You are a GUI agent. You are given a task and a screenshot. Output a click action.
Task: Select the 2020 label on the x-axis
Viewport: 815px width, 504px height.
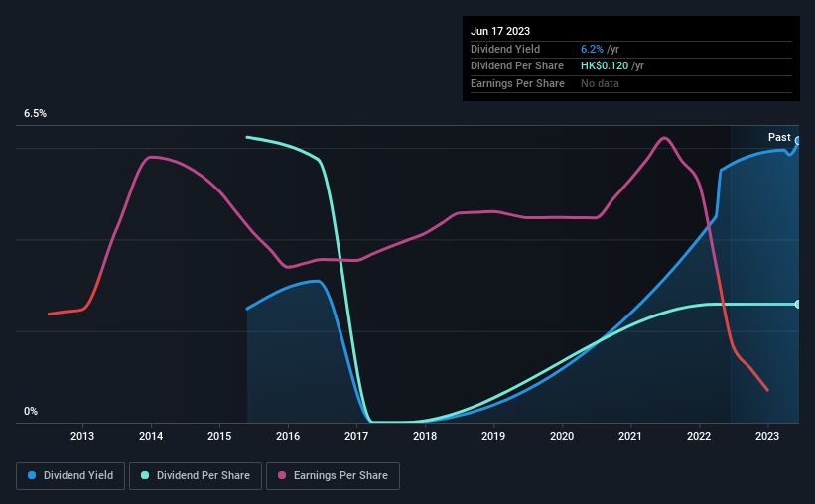562,436
